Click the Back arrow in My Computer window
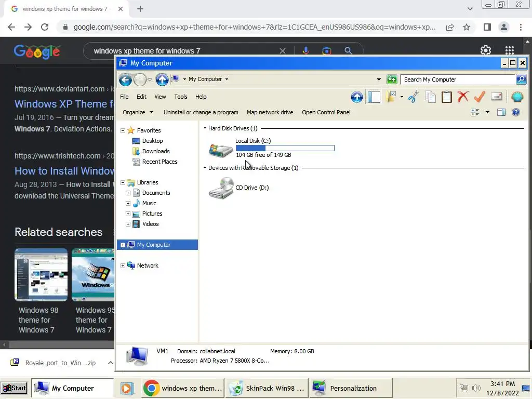Viewport: 532px width, 399px height. 125,79
